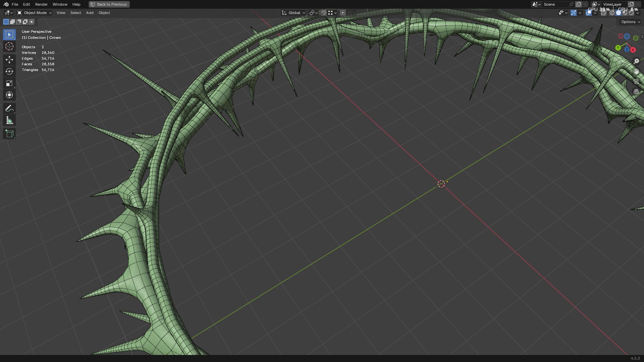This screenshot has height=362, width=644.
Task: Click the red X axis gizmo ball
Action: [633, 50]
